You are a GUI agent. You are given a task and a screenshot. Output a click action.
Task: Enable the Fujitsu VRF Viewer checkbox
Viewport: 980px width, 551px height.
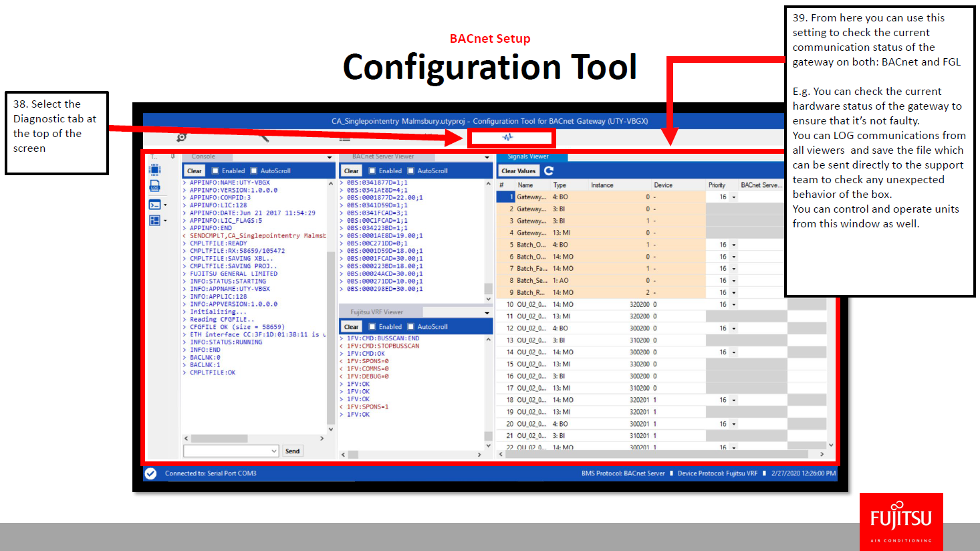click(x=372, y=327)
